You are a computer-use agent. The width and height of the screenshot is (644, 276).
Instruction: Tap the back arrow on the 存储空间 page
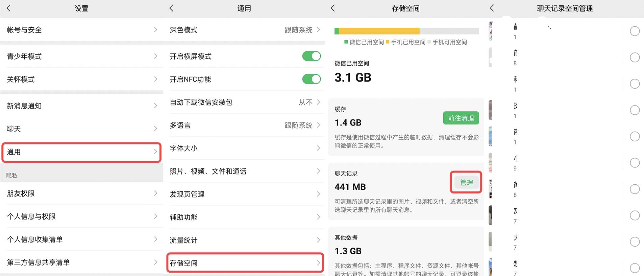[x=333, y=8]
